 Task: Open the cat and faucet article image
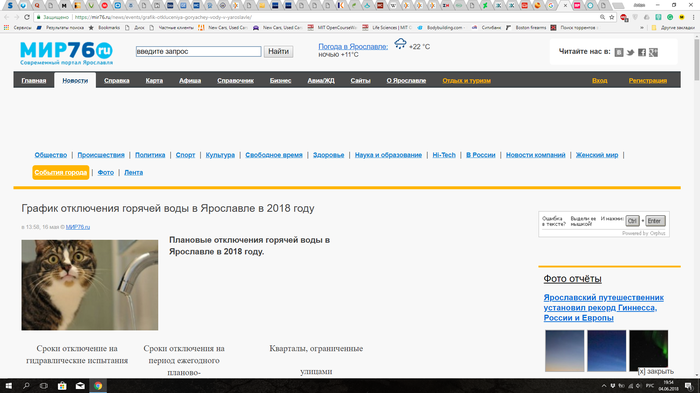pyautogui.click(x=90, y=285)
